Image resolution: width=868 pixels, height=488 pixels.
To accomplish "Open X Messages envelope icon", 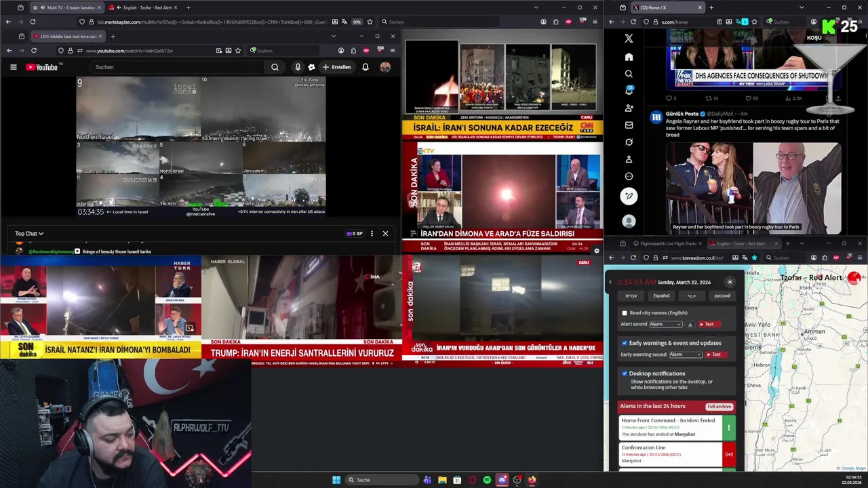I will coord(629,125).
